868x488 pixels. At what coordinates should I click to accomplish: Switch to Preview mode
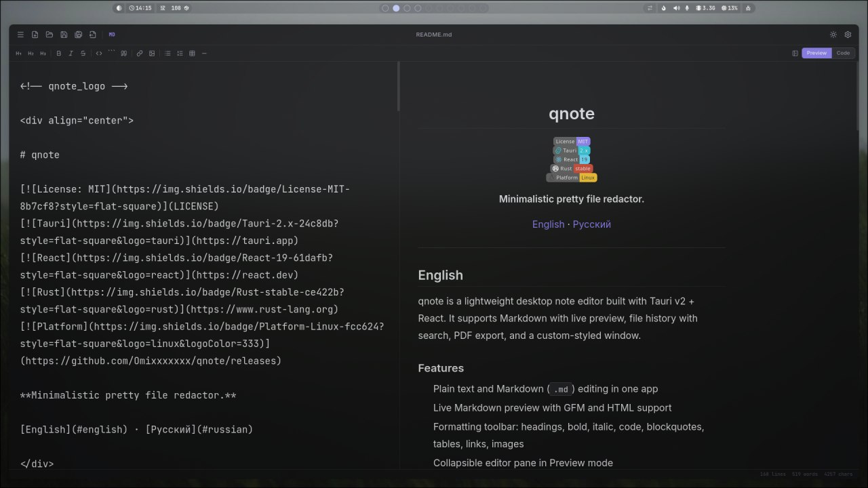(x=816, y=53)
